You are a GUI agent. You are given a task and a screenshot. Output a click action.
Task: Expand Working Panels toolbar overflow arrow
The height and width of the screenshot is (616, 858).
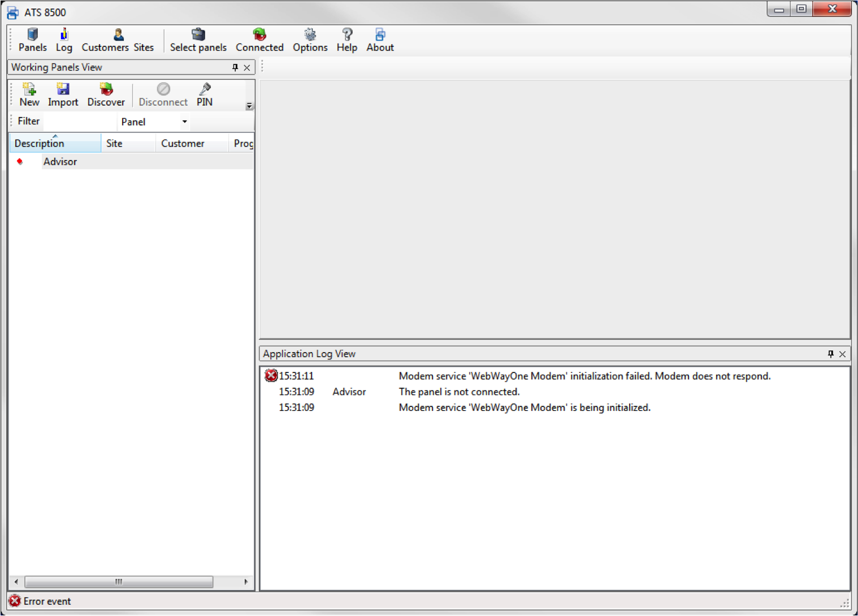tap(249, 106)
